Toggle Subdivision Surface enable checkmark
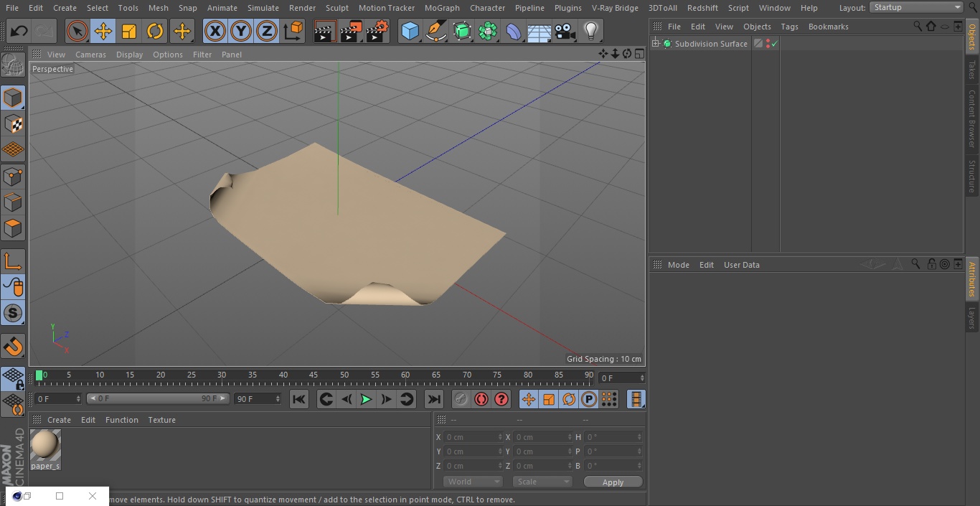Image resolution: width=980 pixels, height=506 pixels. pyautogui.click(x=775, y=44)
